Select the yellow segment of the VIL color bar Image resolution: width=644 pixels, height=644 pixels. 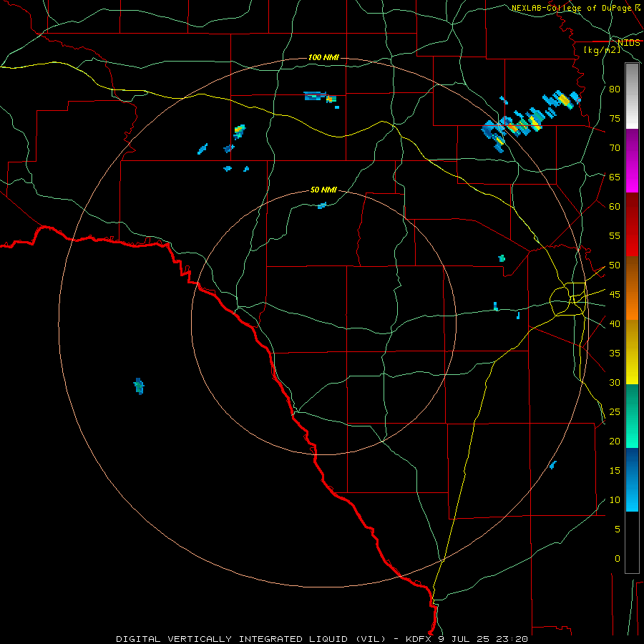(632, 352)
